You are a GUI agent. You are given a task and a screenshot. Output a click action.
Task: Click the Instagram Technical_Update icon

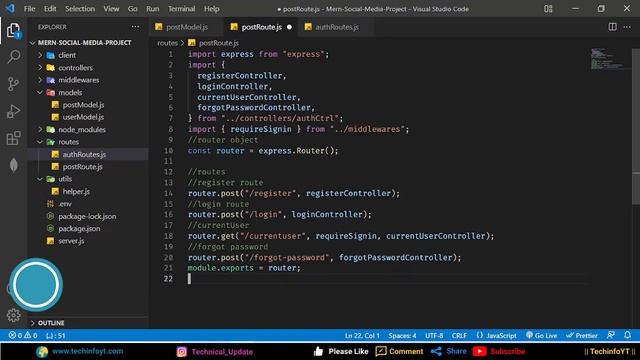click(x=182, y=351)
